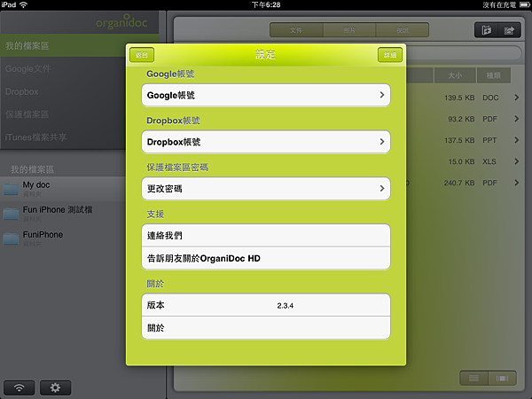This screenshot has height=399, width=532.
Task: Click the 139.5 KB size value
Action: coord(459,98)
